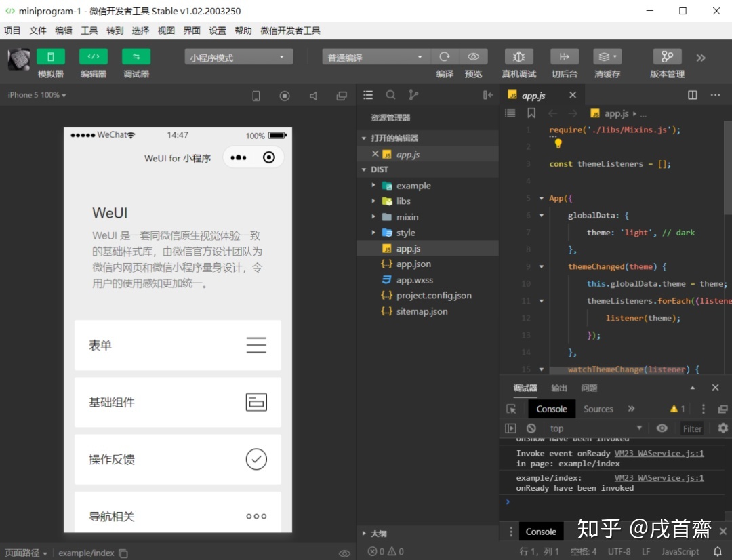
Task: Open the top context dropdown
Action: point(596,428)
